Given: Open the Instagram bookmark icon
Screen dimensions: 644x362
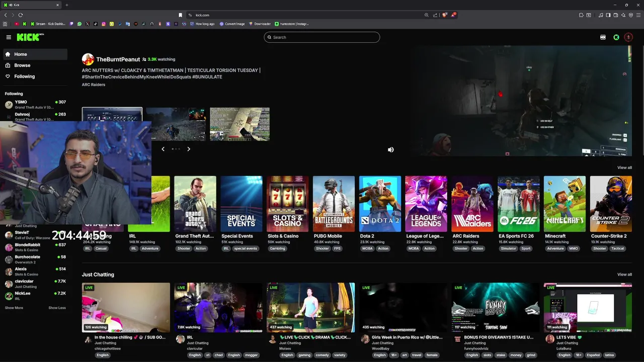Looking at the screenshot, I should 104,24.
